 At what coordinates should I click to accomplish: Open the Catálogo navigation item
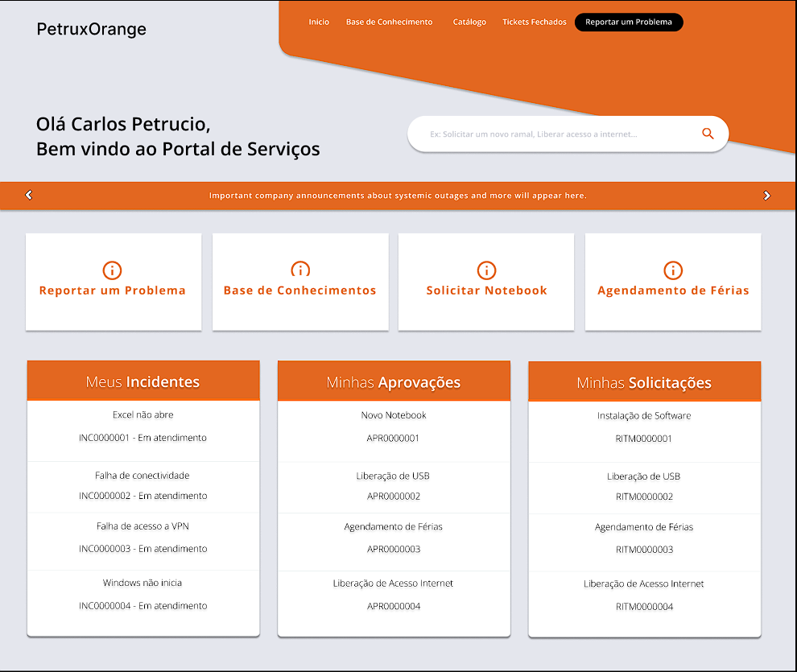469,23
